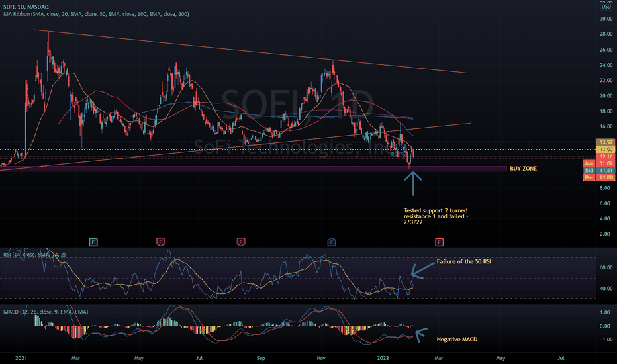Click the 'Tested support 2 turned resistance' annotation
The height and width of the screenshot is (364, 617).
[436, 216]
